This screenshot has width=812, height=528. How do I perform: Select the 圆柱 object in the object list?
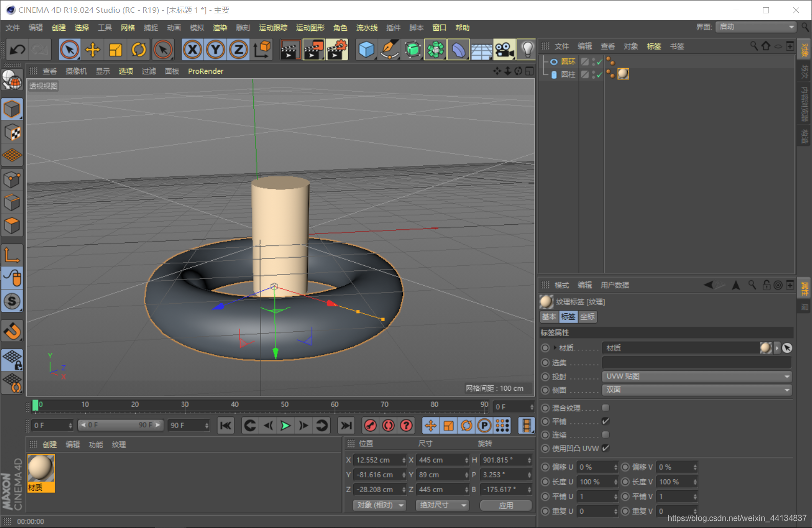pyautogui.click(x=568, y=74)
